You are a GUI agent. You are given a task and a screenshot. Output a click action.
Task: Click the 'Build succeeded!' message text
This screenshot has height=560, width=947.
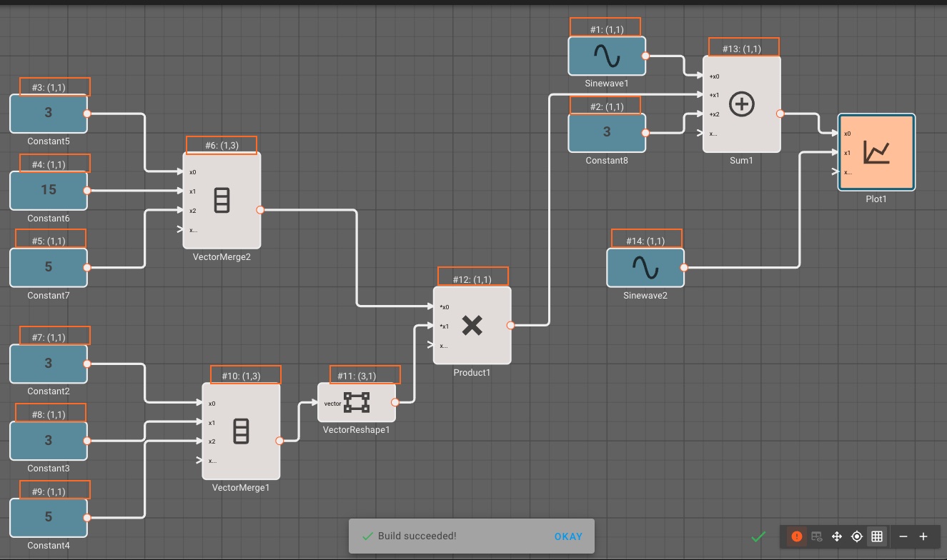[417, 536]
